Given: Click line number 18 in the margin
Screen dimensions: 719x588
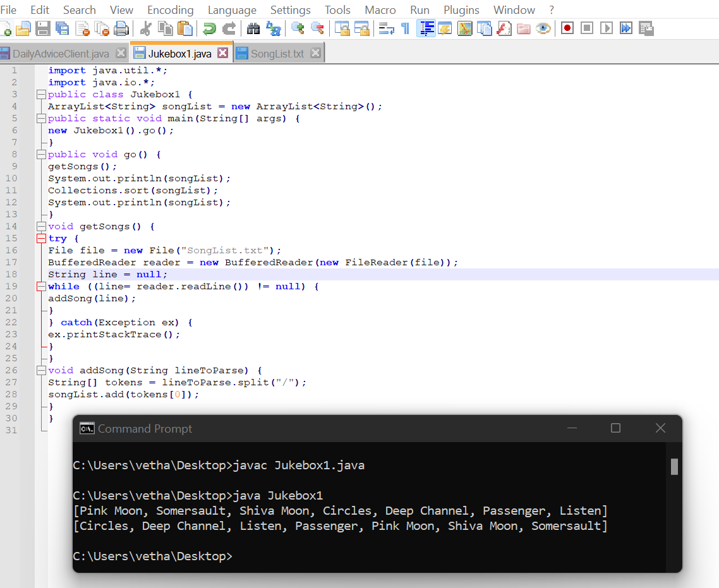Looking at the screenshot, I should [x=11, y=274].
